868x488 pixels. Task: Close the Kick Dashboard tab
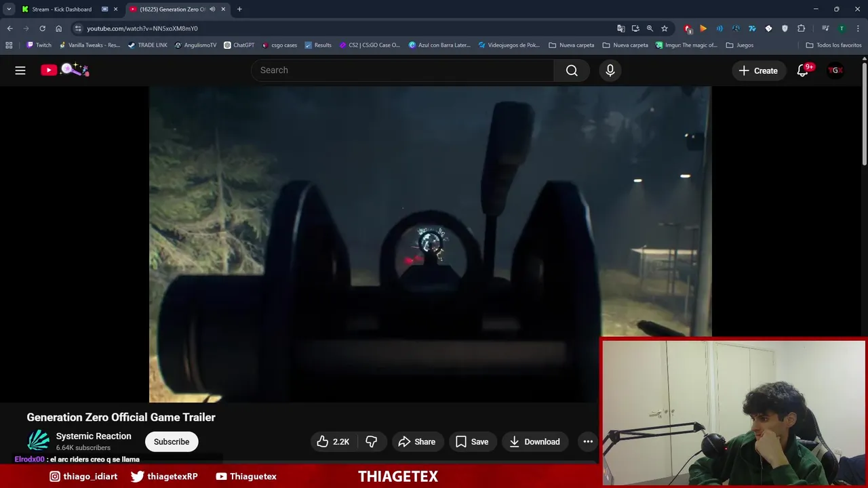tap(115, 9)
